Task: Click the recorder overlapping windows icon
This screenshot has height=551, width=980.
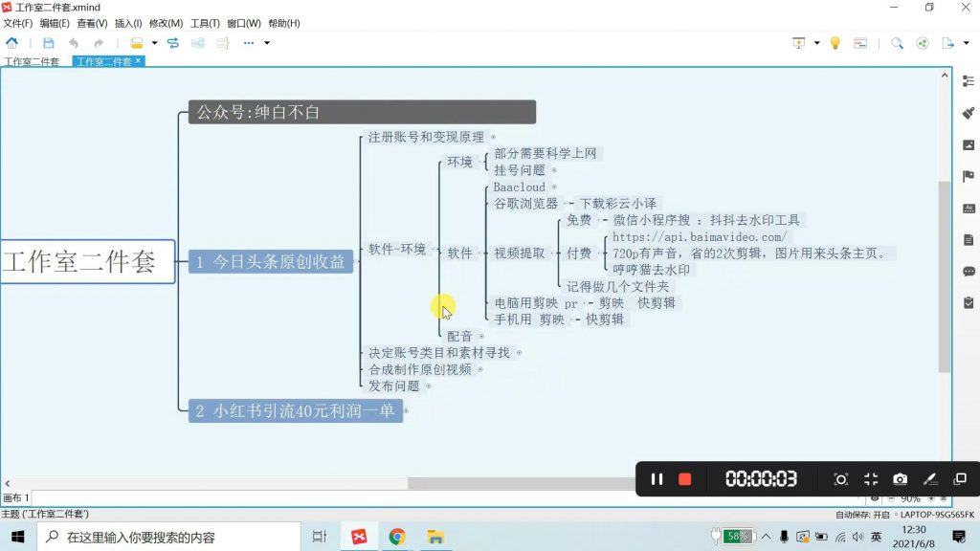Action: pyautogui.click(x=960, y=479)
